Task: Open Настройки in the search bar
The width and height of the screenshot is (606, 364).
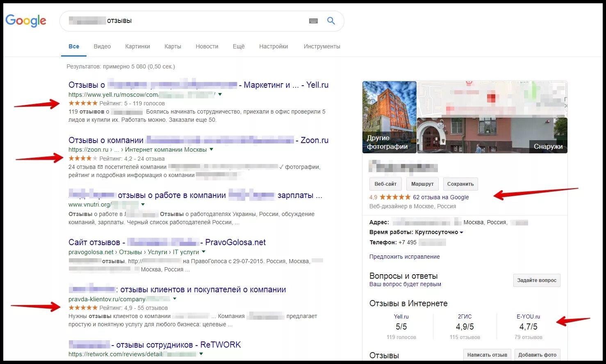Action: 273,46
